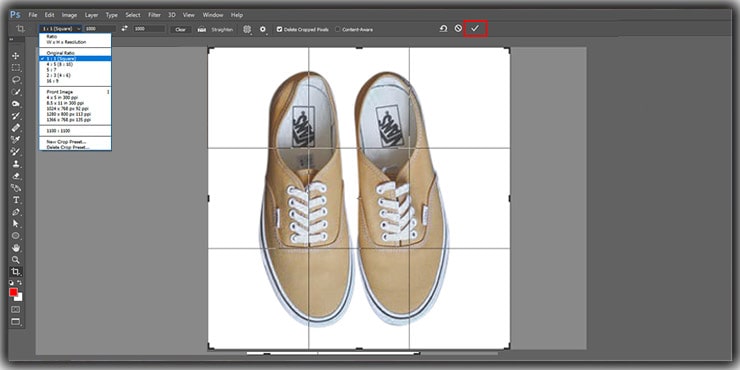Select the Path Selection arrow tool
740x370 pixels.
(16, 224)
